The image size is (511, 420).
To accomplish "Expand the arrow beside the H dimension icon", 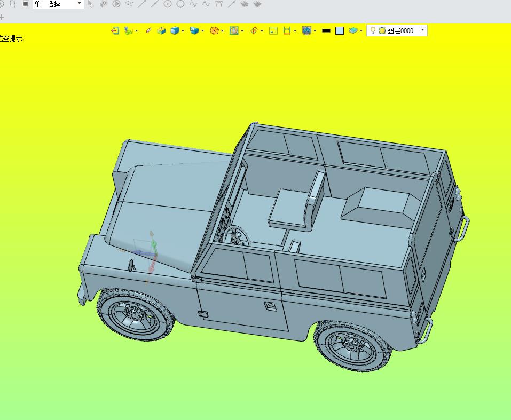I will pyautogui.click(x=295, y=31).
